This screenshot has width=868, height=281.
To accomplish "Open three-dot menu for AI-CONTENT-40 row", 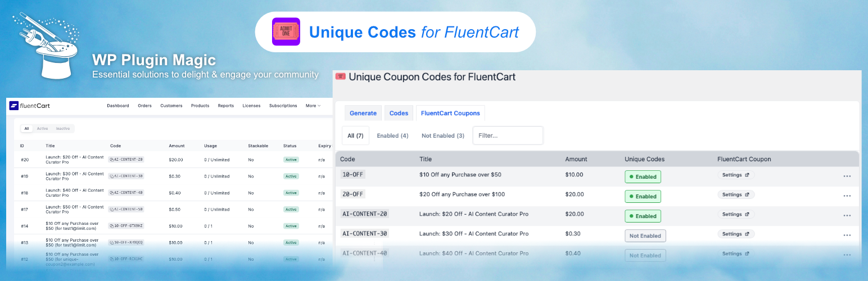I will (847, 255).
